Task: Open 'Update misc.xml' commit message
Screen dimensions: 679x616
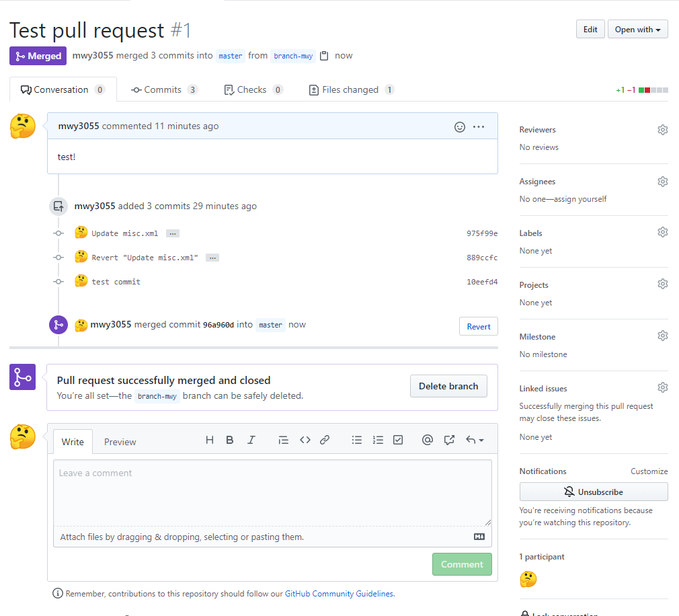Action: click(x=125, y=233)
